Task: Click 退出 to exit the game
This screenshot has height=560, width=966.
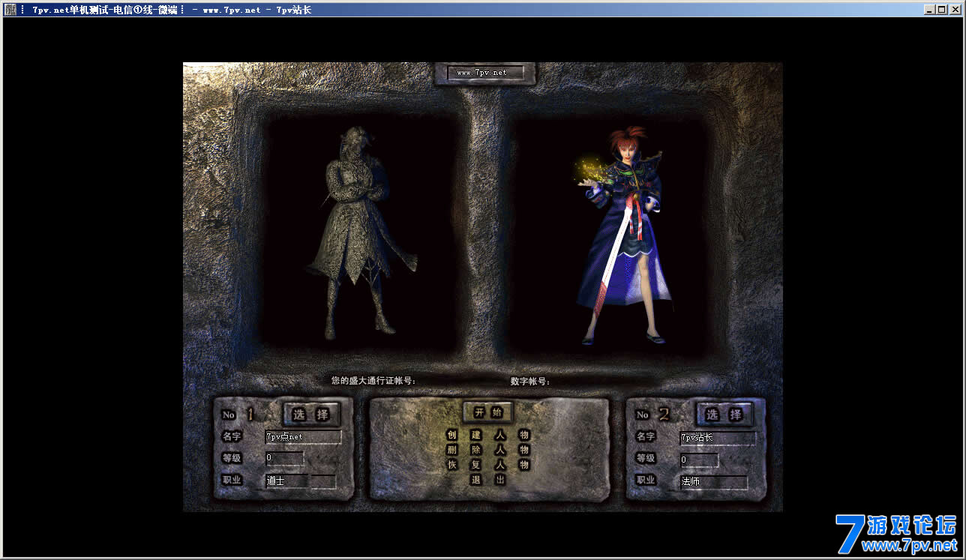Action: tap(488, 480)
